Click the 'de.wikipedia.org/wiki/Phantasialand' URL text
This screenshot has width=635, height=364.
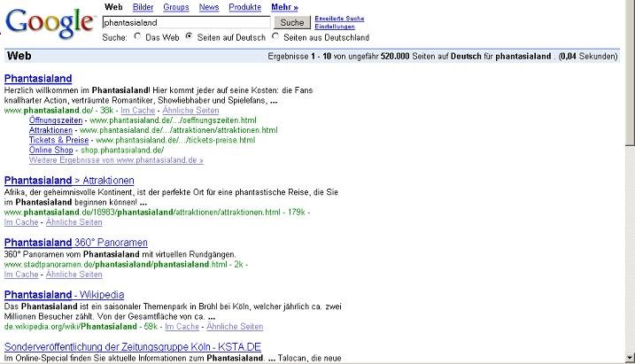pyautogui.click(x=71, y=326)
